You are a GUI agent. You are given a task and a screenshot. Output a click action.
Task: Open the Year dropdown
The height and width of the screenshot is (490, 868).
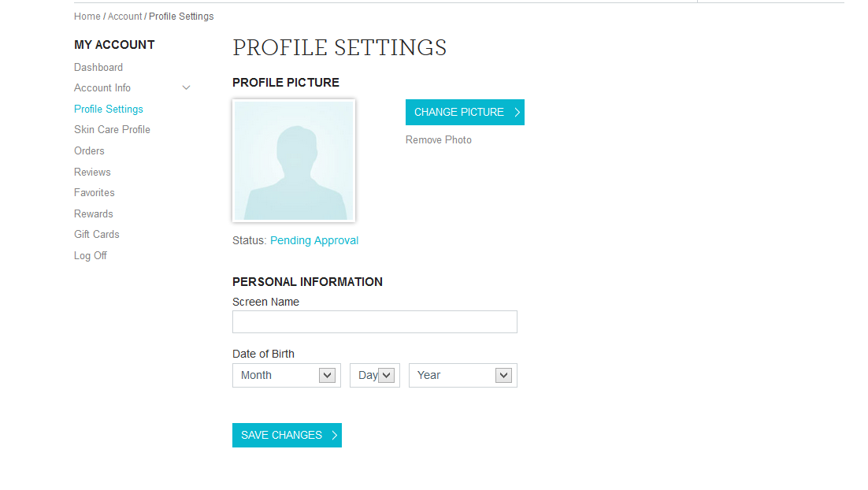click(x=462, y=376)
